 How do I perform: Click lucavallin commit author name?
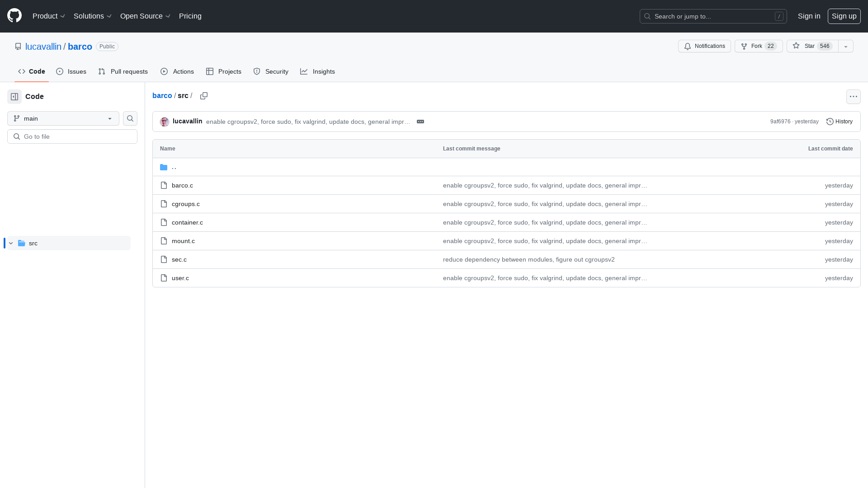pos(187,121)
